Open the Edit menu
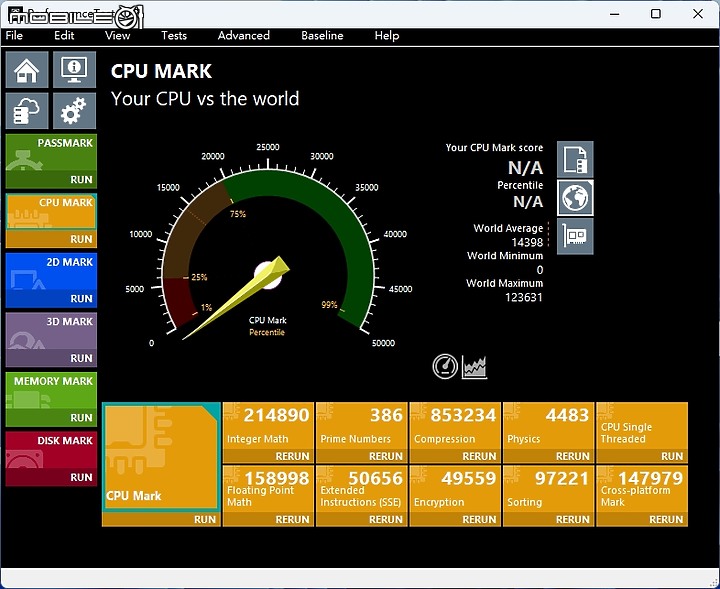The image size is (720, 589). point(64,35)
